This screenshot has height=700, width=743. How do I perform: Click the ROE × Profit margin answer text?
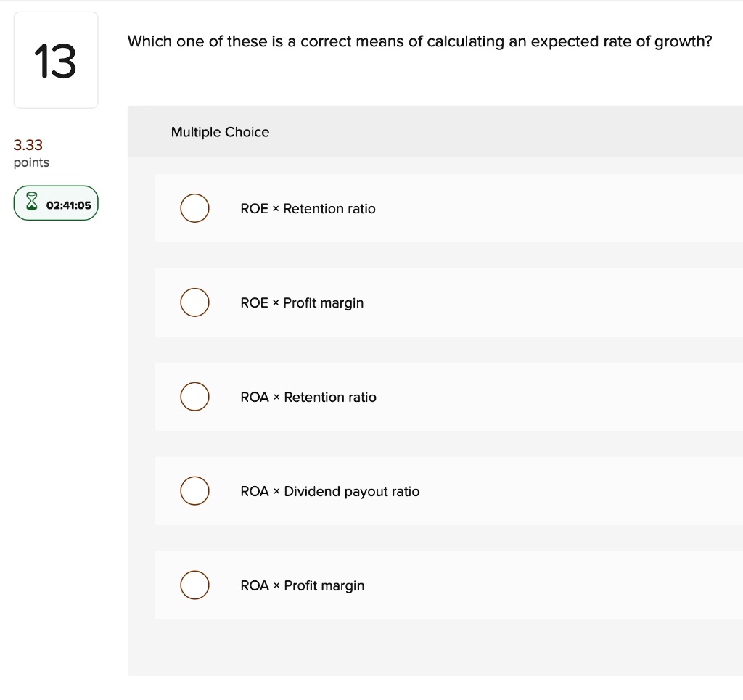click(302, 302)
